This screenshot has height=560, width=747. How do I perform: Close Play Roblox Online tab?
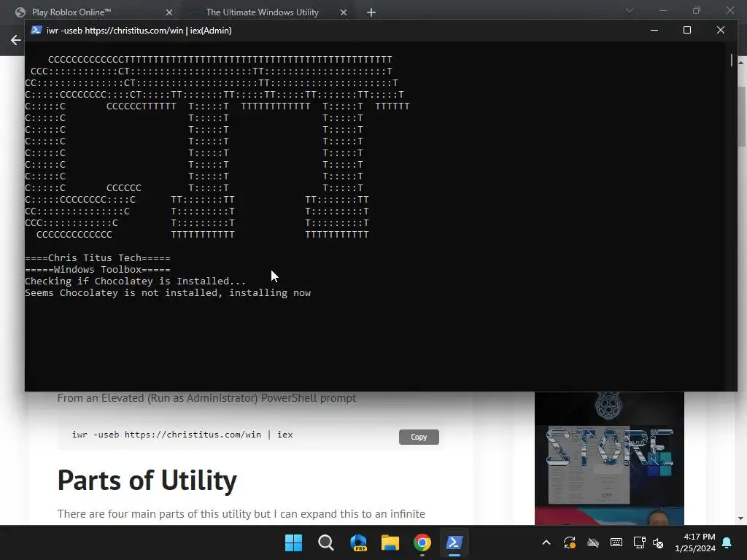[x=169, y=12]
